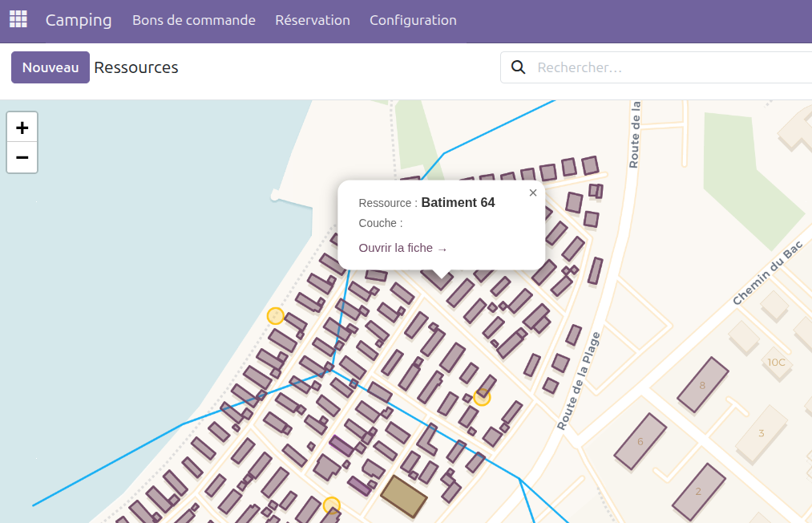Select the olive-colored building polygon
Screen dimensions: 812x523
click(x=404, y=497)
